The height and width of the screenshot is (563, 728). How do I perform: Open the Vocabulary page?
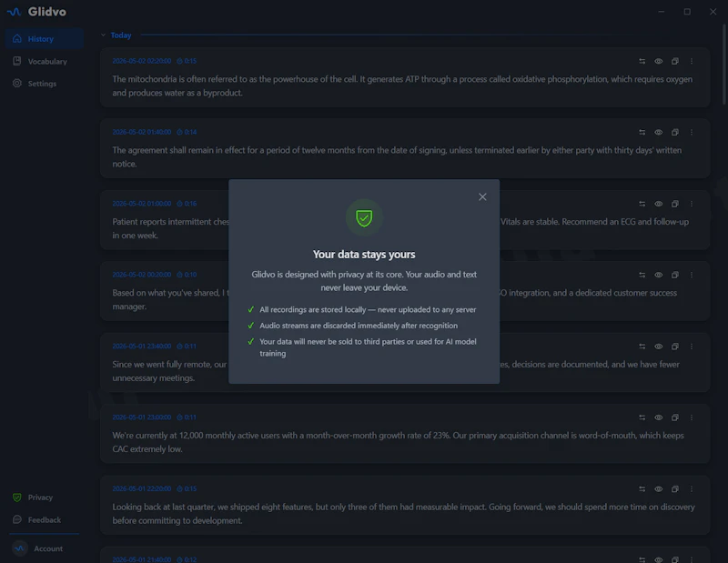click(x=45, y=61)
